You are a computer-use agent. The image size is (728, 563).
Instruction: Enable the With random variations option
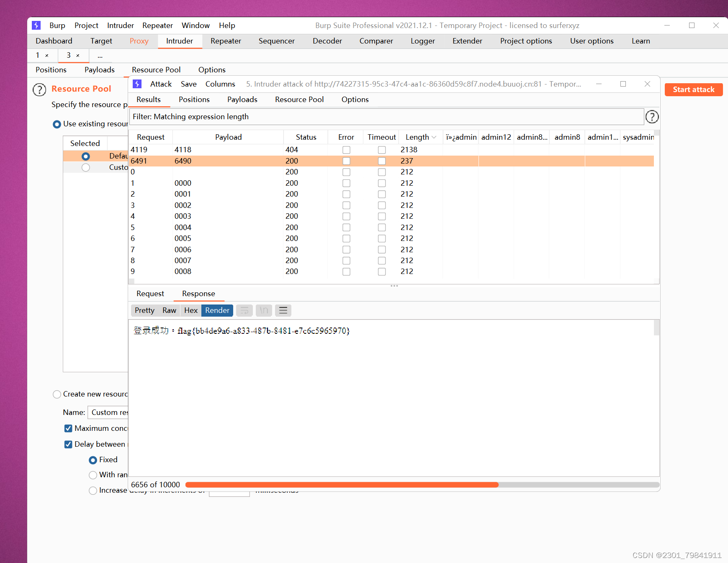93,475
